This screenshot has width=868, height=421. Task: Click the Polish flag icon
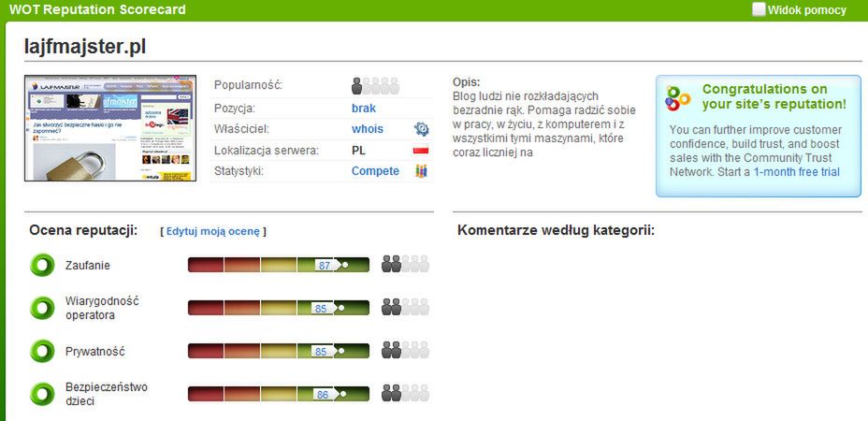[x=421, y=150]
